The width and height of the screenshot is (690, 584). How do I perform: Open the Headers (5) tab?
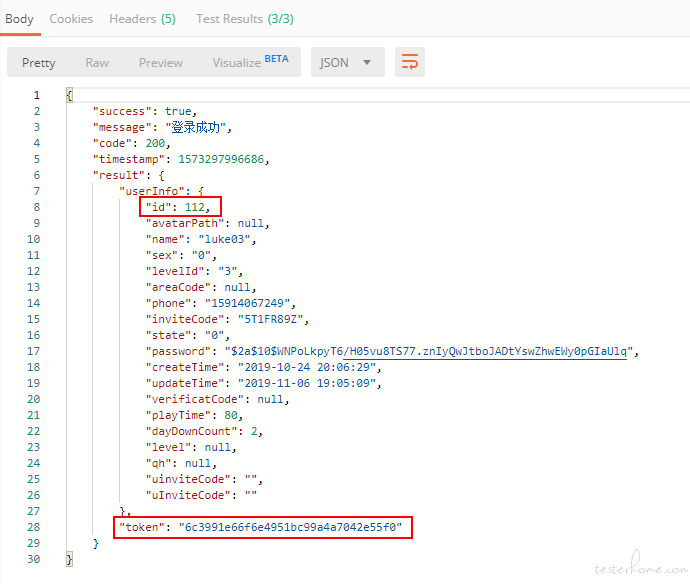point(143,19)
